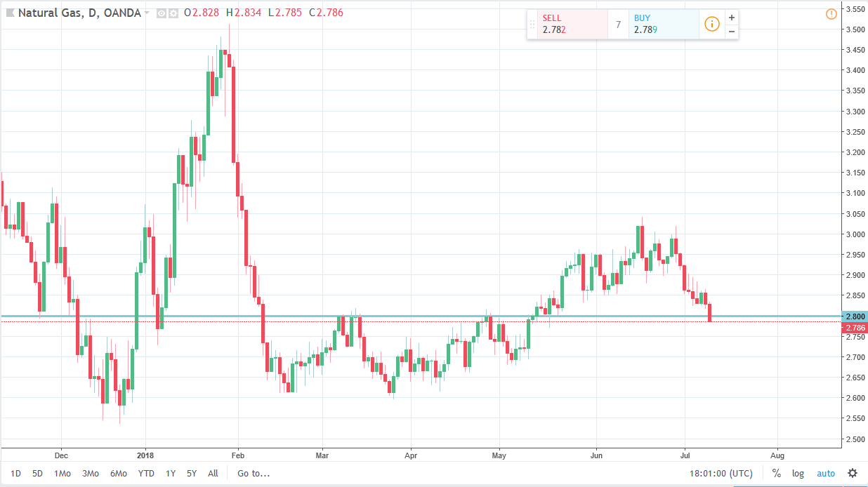Image resolution: width=868 pixels, height=487 pixels.
Task: Select the 1Mo time range
Action: tap(63, 473)
